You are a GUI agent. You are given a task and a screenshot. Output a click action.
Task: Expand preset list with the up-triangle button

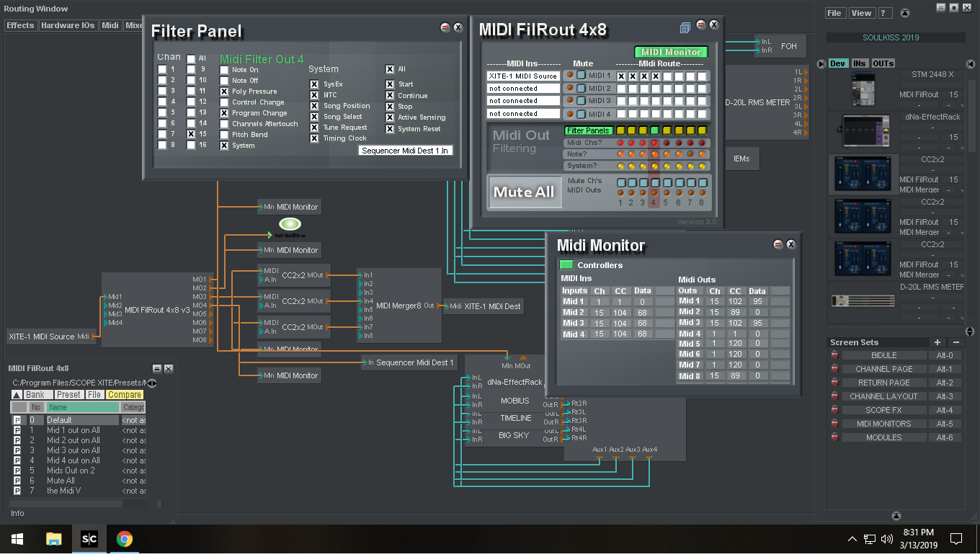pyautogui.click(x=17, y=395)
